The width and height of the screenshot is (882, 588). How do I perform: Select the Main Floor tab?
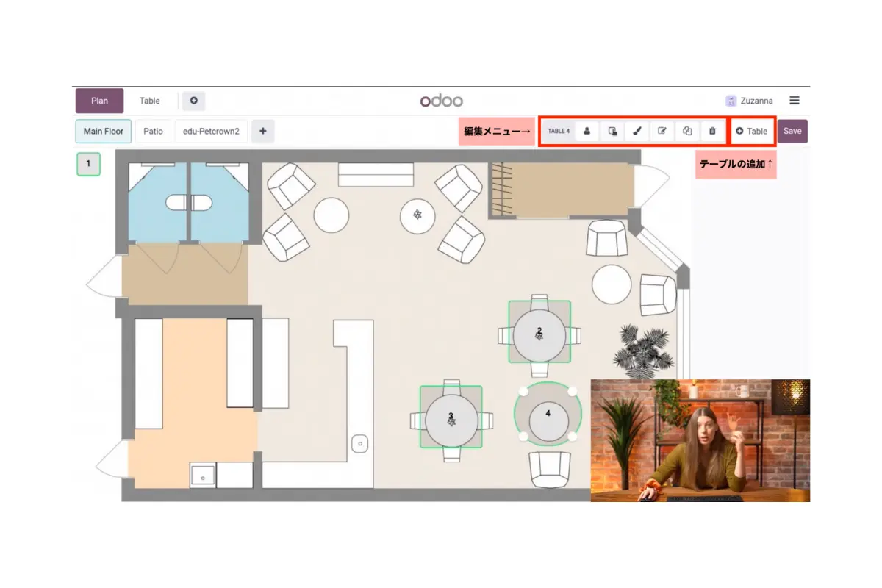pos(104,132)
